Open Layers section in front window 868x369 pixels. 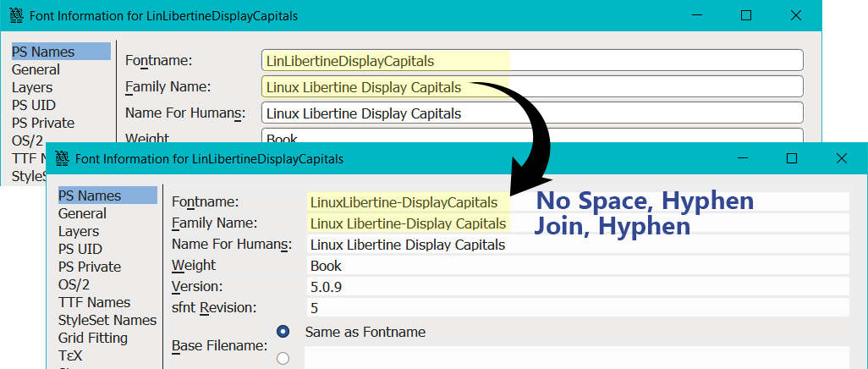[79, 231]
